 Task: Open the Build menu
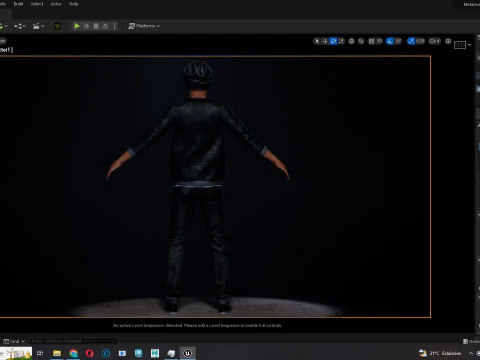[x=18, y=4]
